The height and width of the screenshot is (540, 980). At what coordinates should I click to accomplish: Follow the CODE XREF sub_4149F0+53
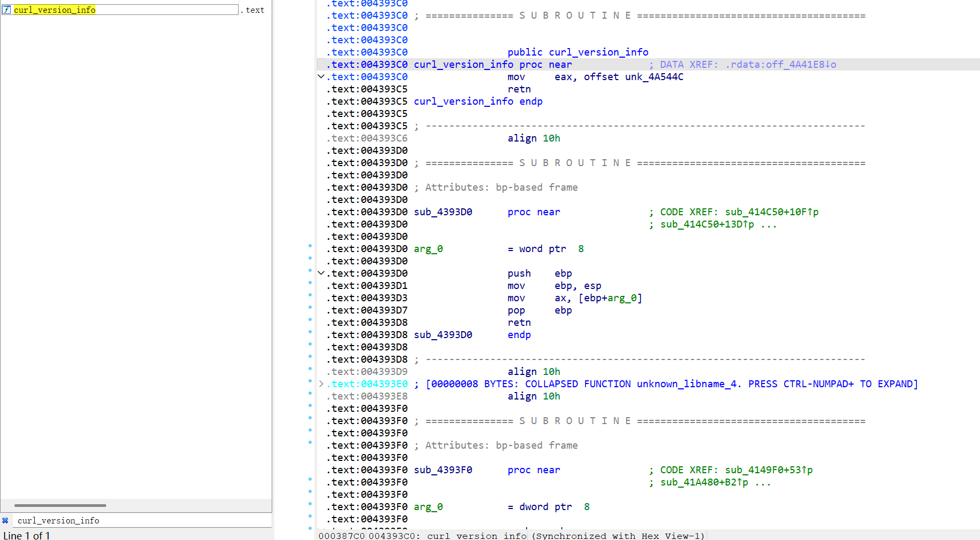(x=769, y=469)
